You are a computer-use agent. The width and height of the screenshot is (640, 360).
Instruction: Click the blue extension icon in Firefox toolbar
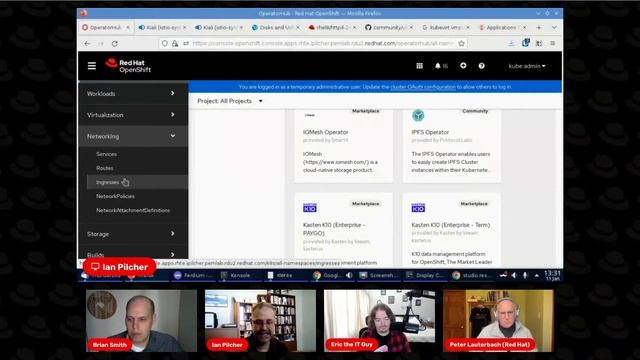(x=526, y=42)
